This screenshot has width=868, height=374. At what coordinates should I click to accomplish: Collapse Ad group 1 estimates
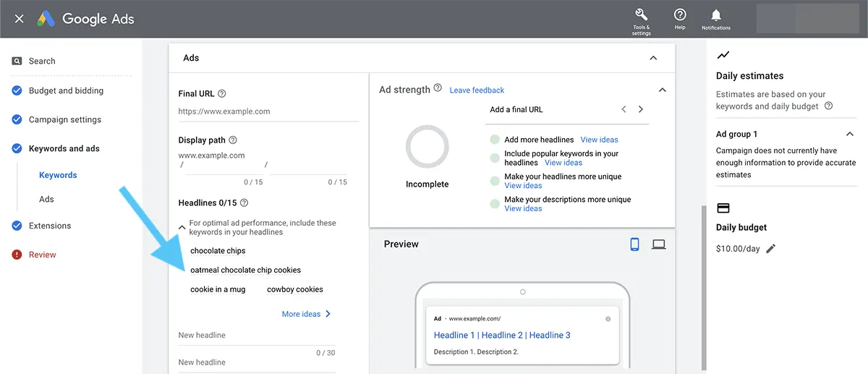coord(850,134)
